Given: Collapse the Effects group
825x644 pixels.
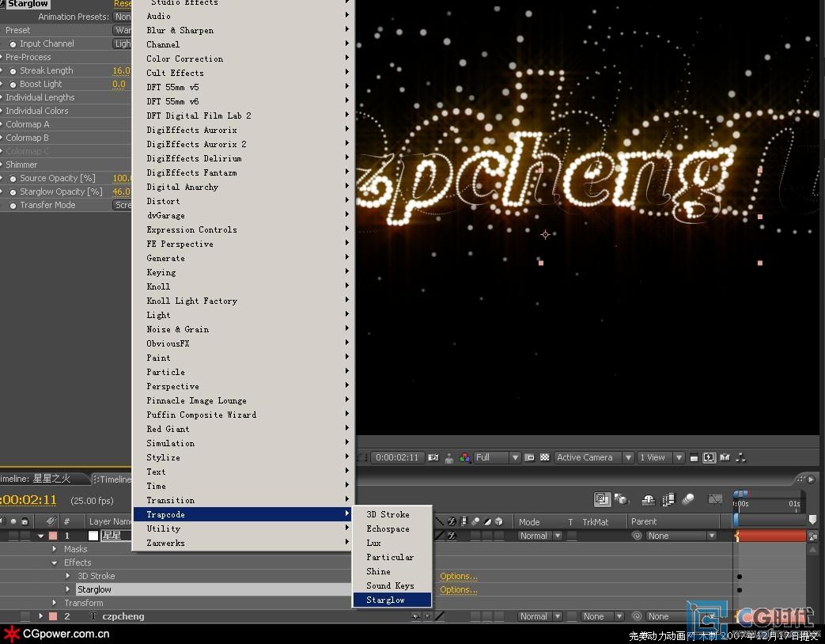Looking at the screenshot, I should (x=55, y=563).
